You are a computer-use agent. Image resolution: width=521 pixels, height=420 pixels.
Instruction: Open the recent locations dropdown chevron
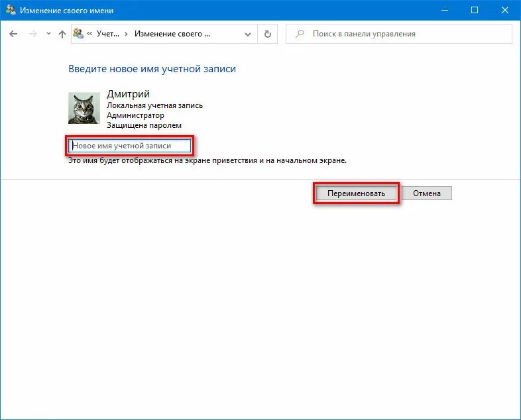(x=48, y=34)
